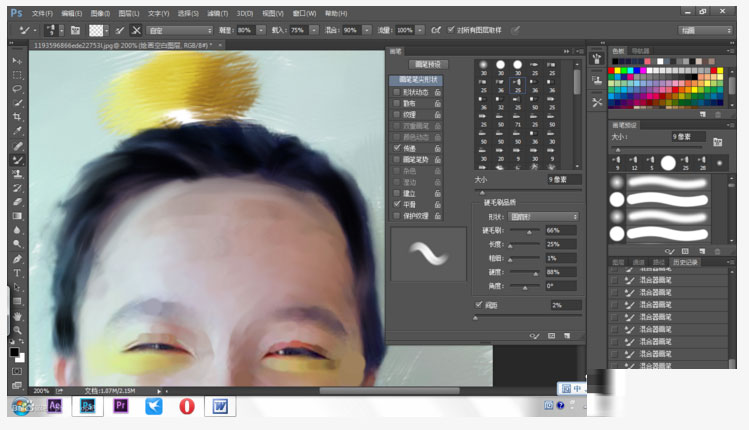
Task: Select the Pen tool
Action: pos(17,259)
